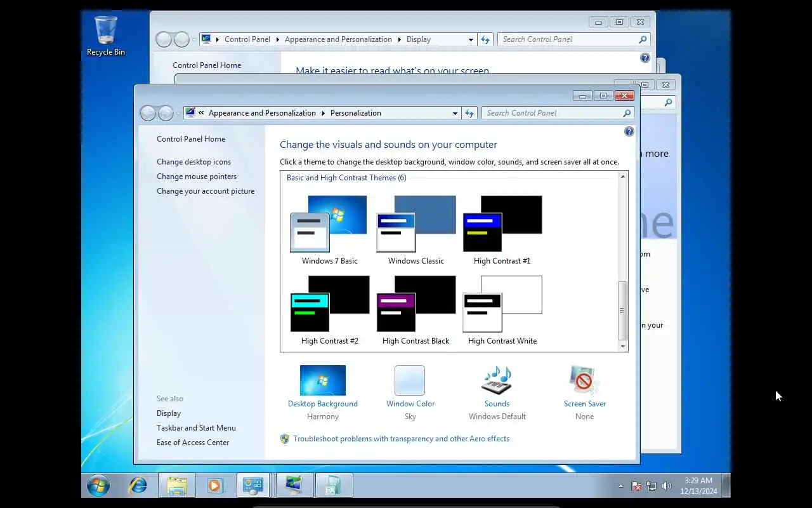
Task: Select the Windows Classic theme
Action: point(416,230)
